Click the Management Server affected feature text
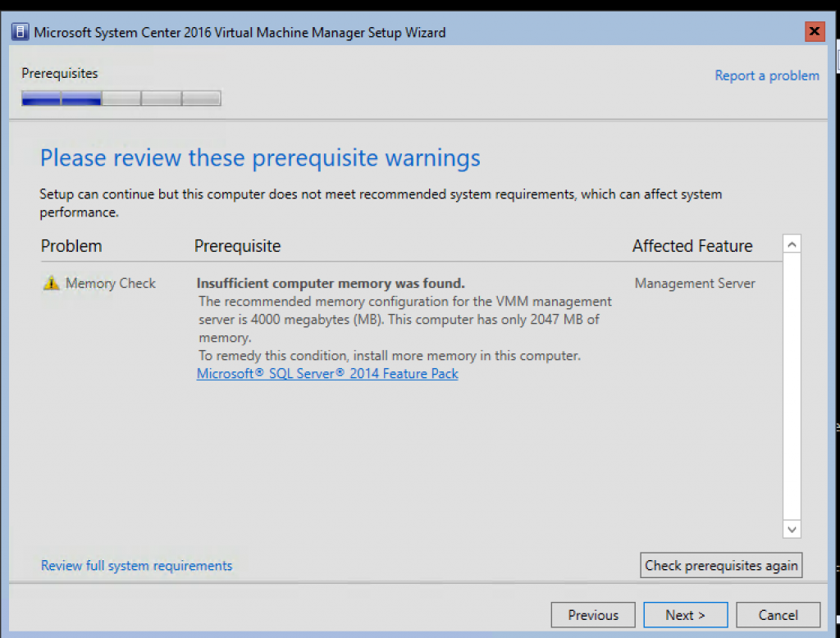Screen dimensions: 840x638 point(695,283)
